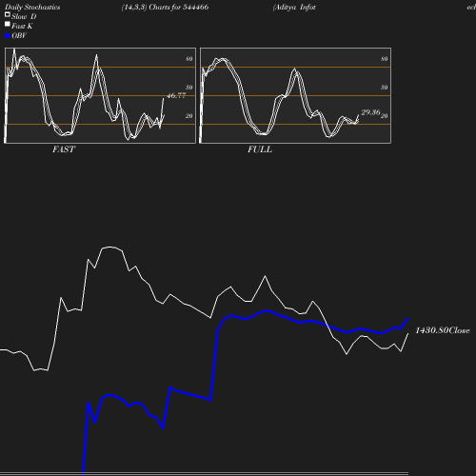The height and width of the screenshot is (476, 476).
Task: Click the 80 axis label in FULL chart
Action: tap(385, 59)
